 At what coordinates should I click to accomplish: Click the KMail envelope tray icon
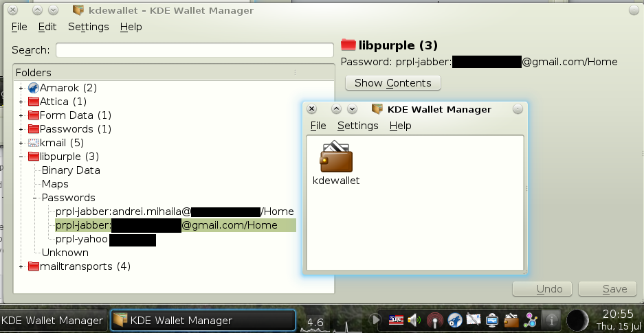(473, 320)
